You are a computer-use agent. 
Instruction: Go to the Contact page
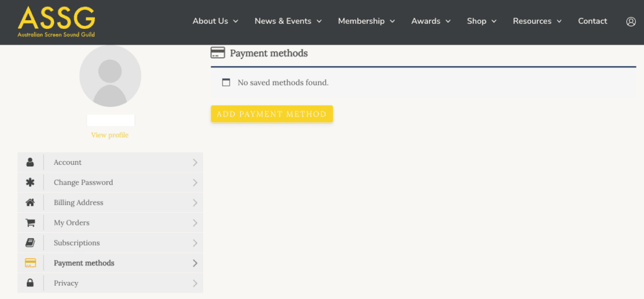pos(592,21)
